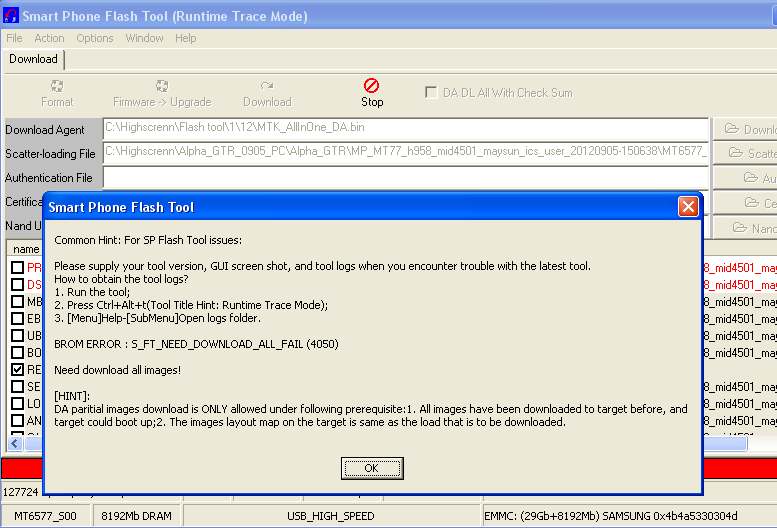
Task: Open the Action menu
Action: tap(49, 38)
